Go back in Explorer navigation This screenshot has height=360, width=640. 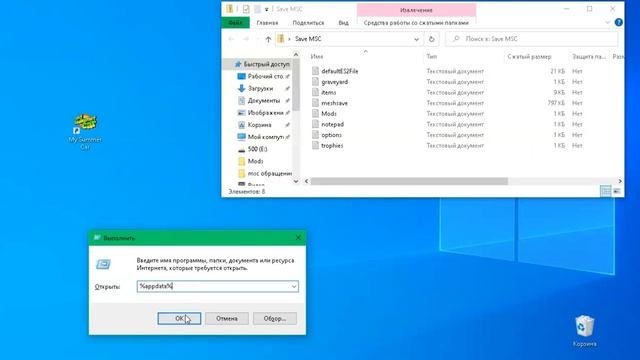(231, 39)
